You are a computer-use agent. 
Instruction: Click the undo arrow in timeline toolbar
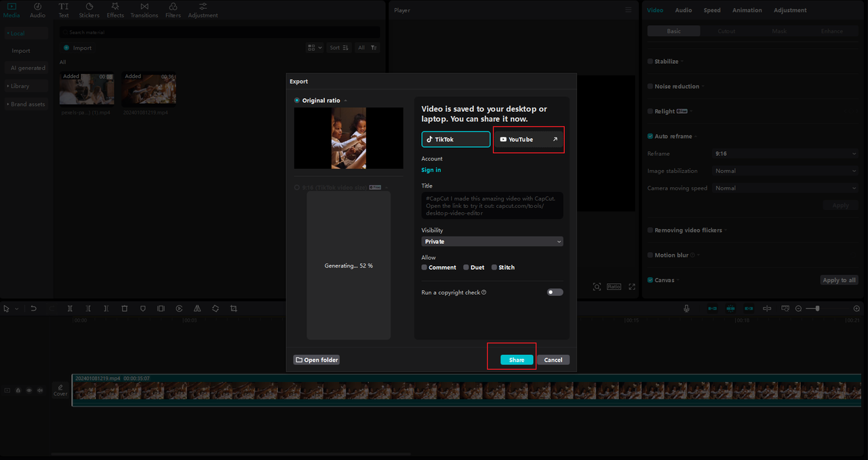[x=33, y=308]
